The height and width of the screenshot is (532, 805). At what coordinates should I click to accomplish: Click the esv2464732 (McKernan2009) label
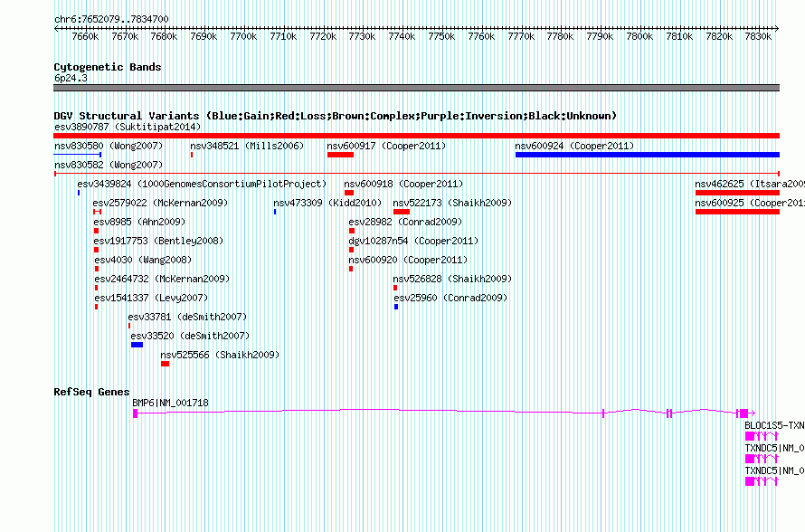[162, 279]
